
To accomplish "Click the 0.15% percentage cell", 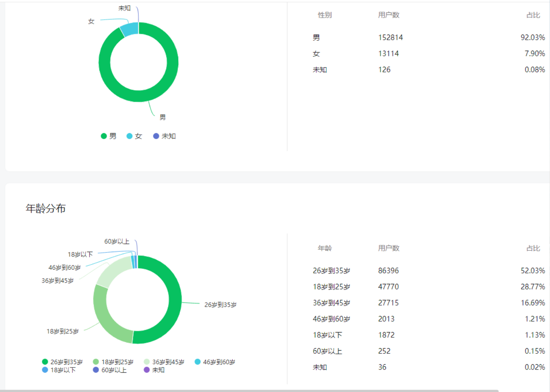I will pyautogui.click(x=535, y=351).
